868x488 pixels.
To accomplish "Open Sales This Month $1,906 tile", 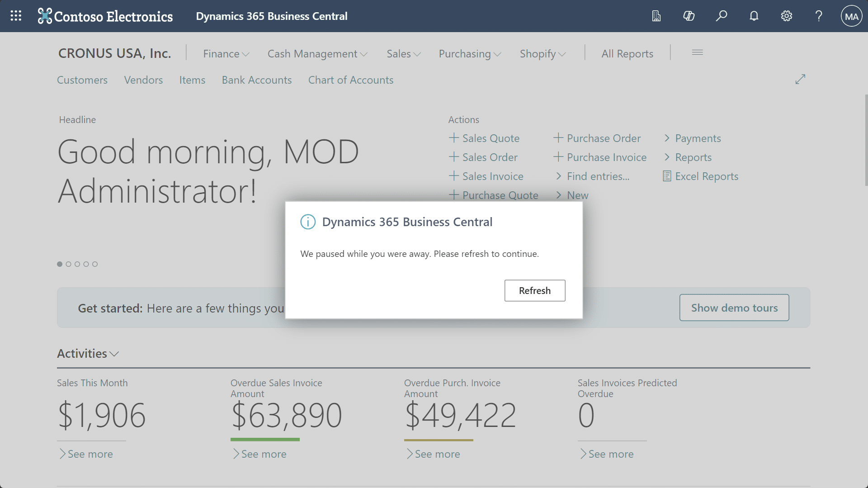I will [102, 415].
